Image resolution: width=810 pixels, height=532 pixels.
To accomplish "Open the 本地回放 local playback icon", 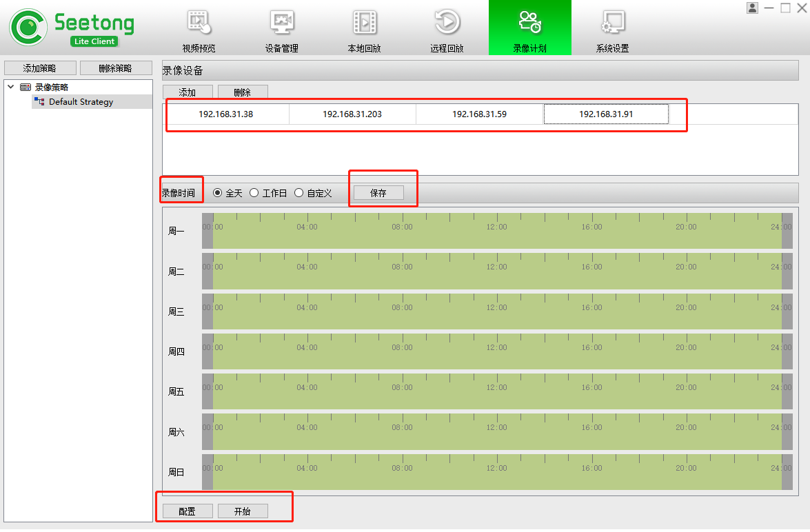I will pos(364,23).
